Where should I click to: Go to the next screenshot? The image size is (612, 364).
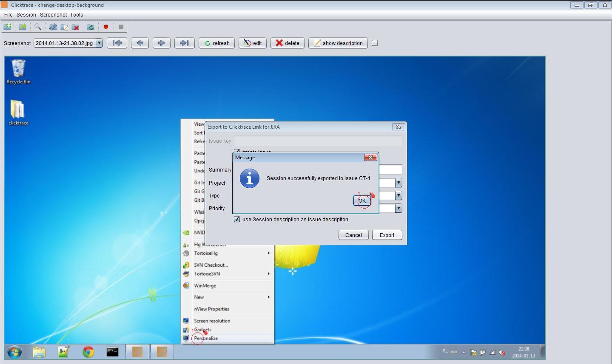pyautogui.click(x=161, y=43)
